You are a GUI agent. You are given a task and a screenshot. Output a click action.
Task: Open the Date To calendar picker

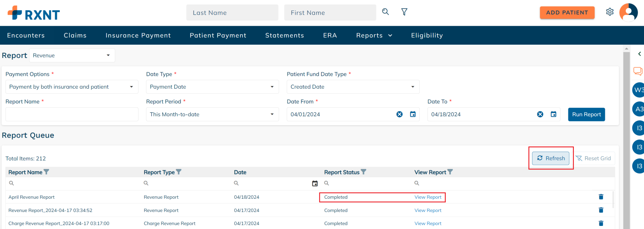click(x=554, y=114)
